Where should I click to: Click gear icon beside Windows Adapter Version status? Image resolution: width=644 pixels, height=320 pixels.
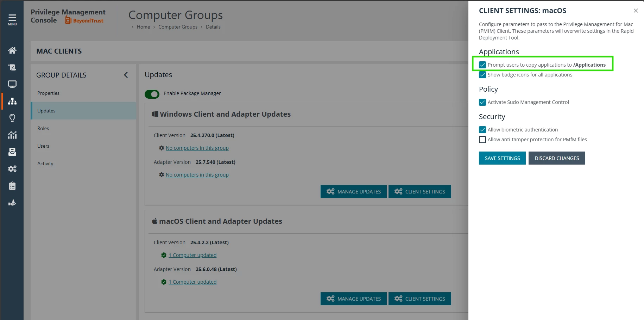tap(162, 175)
